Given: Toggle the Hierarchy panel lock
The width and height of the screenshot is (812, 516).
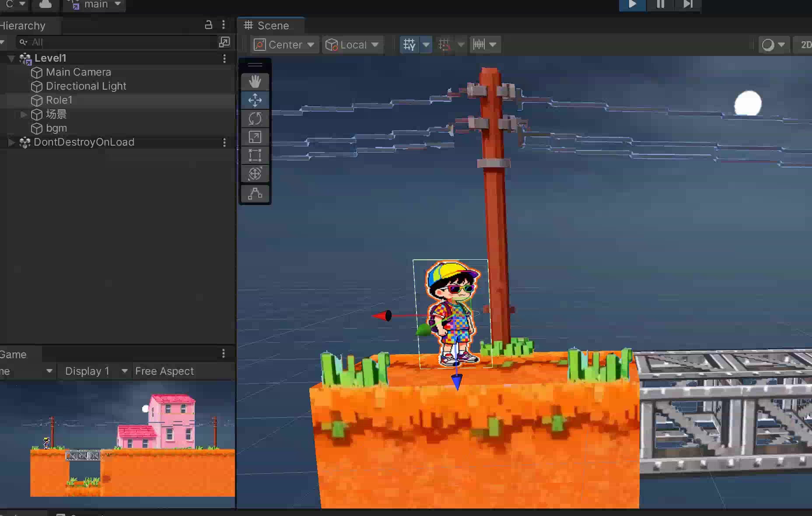Looking at the screenshot, I should coord(209,25).
